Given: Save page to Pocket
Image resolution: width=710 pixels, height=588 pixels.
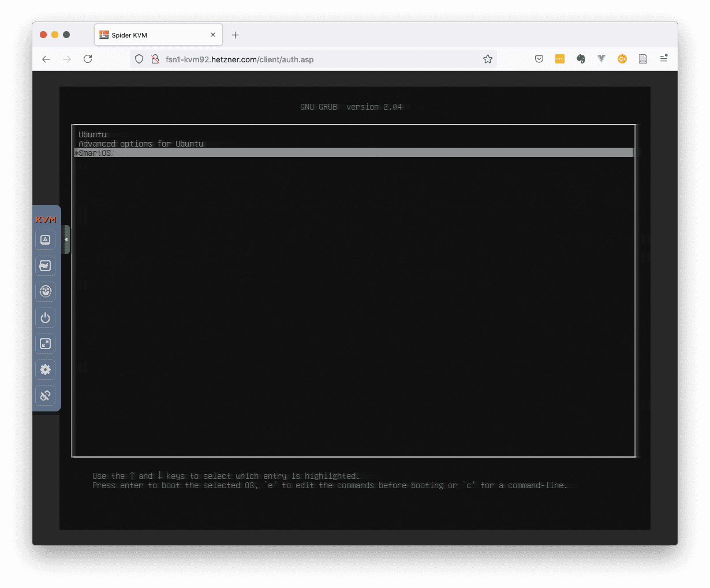Looking at the screenshot, I should [539, 59].
